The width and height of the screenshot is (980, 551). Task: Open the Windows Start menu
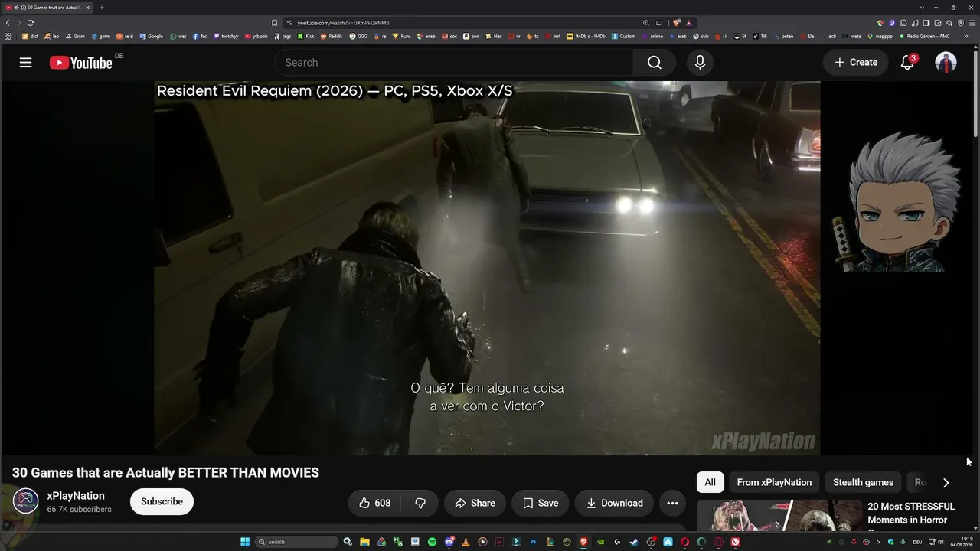click(245, 542)
